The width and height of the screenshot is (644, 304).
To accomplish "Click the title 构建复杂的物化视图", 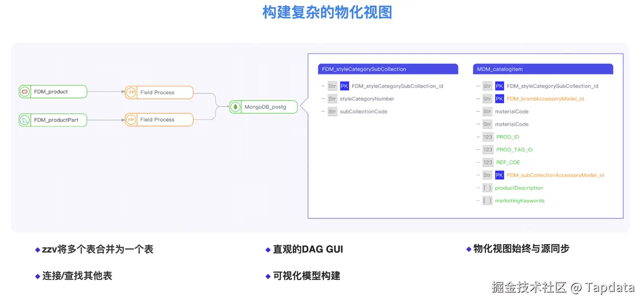I will (327, 12).
